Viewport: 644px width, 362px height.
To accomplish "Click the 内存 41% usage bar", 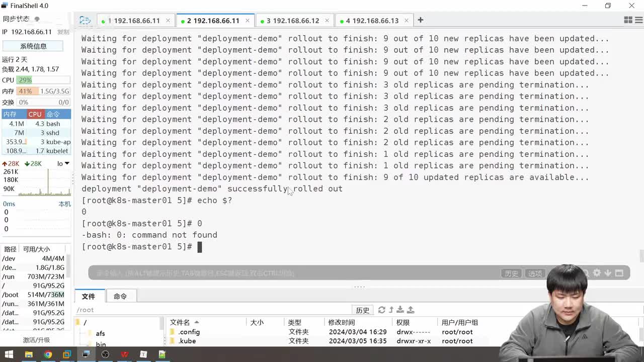I will [43, 91].
